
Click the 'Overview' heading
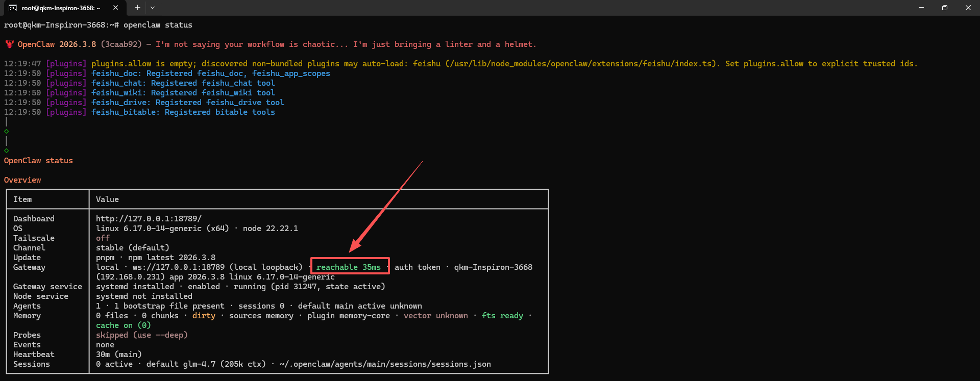[22, 180]
